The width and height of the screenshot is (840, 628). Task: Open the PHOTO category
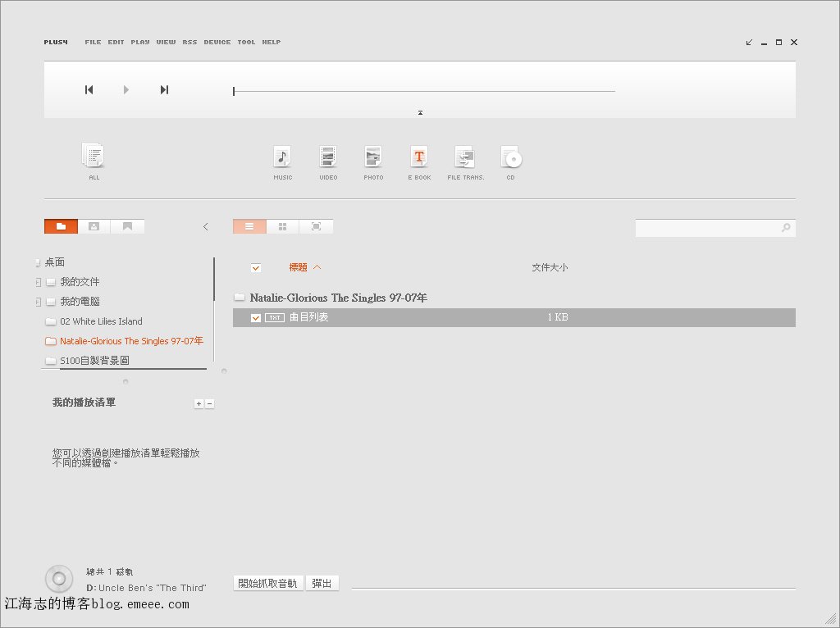373,163
